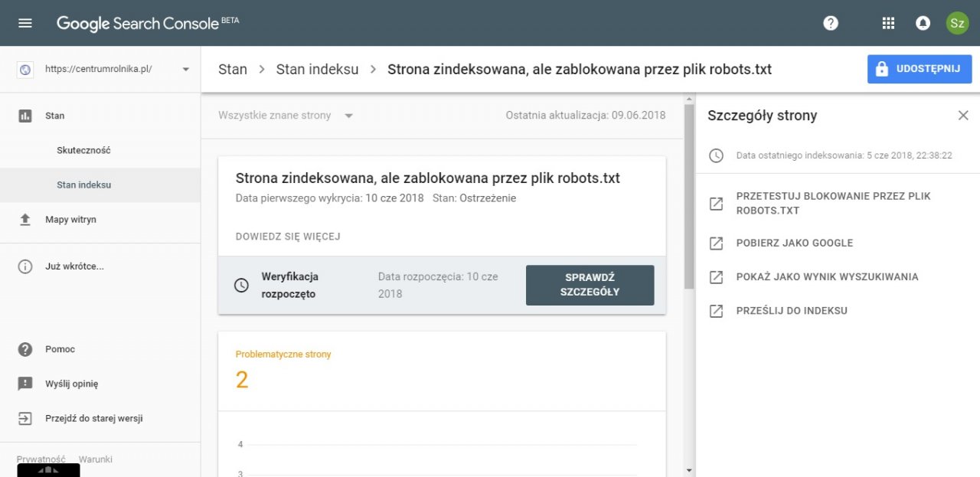Screen dimensions: 980x477
Task: Click the Ostatnia aktualizacja: 09.06.2018 text
Action: pos(586,116)
